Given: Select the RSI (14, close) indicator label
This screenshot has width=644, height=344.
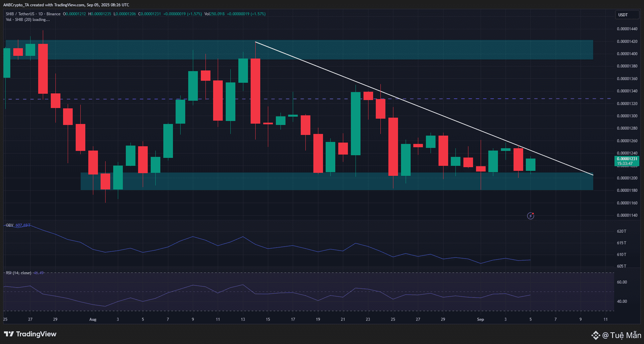Looking at the screenshot, I should pyautogui.click(x=19, y=273).
